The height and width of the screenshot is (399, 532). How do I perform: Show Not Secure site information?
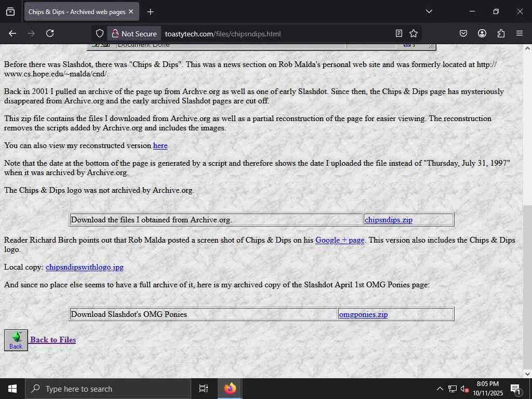tap(135, 34)
